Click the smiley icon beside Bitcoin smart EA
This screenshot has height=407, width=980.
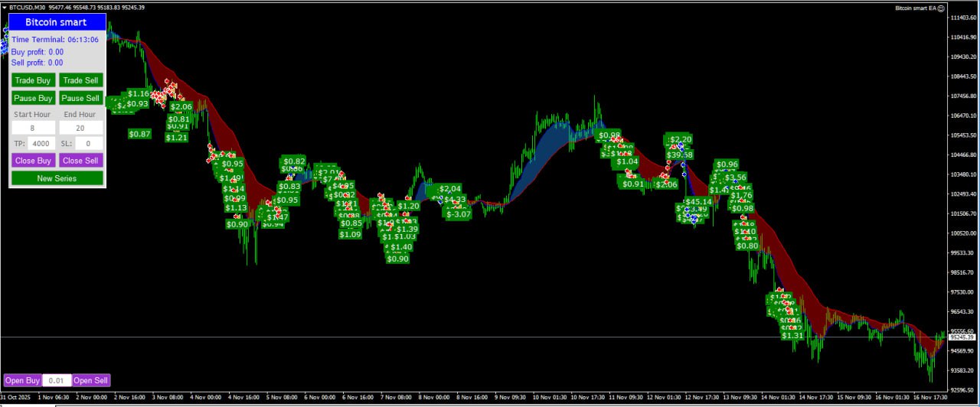point(941,8)
